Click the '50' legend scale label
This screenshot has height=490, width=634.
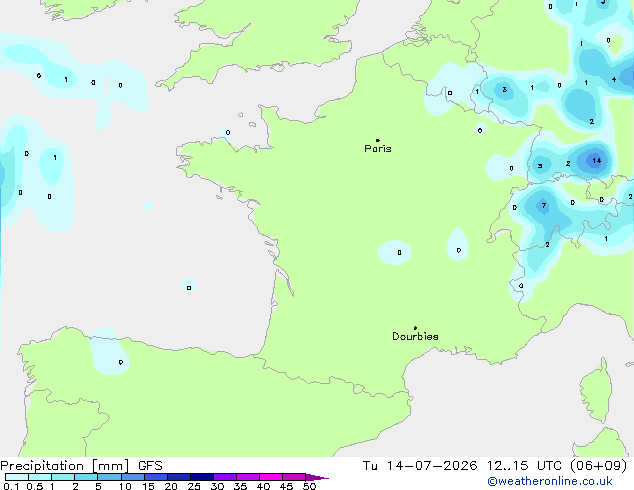point(309,486)
